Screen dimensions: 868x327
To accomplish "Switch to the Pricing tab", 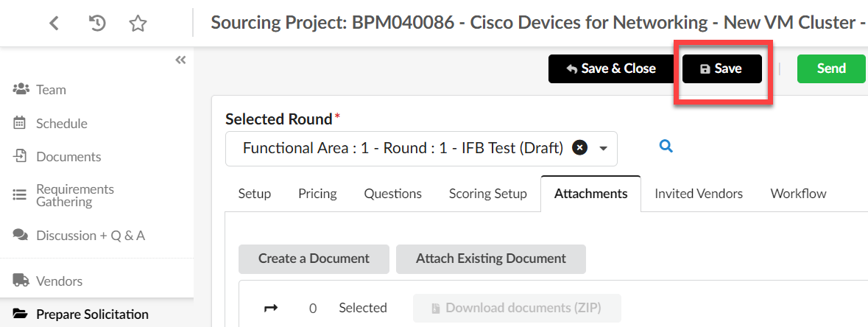I will 317,194.
